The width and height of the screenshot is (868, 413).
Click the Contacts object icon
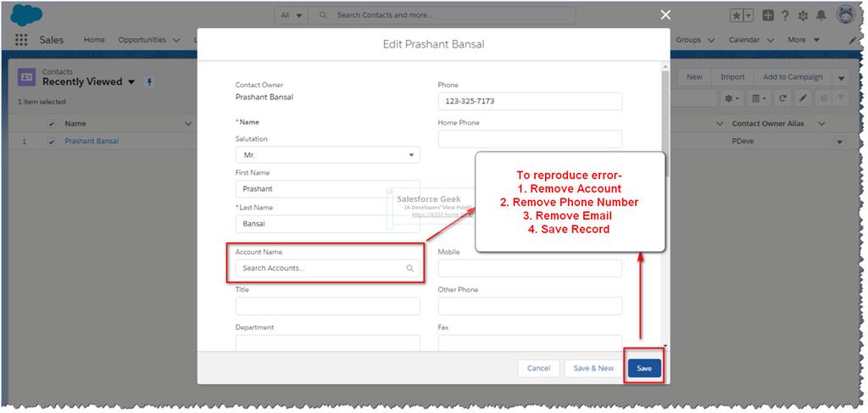tap(26, 77)
